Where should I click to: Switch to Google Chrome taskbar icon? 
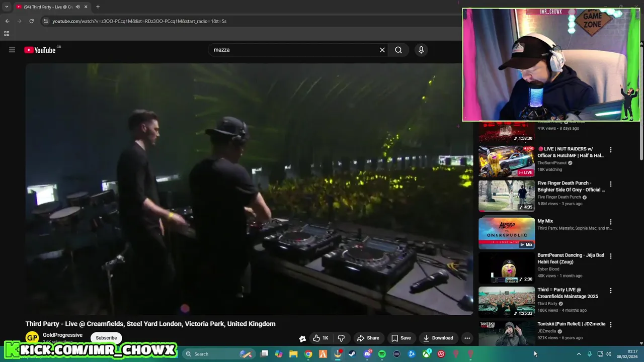(x=308, y=354)
